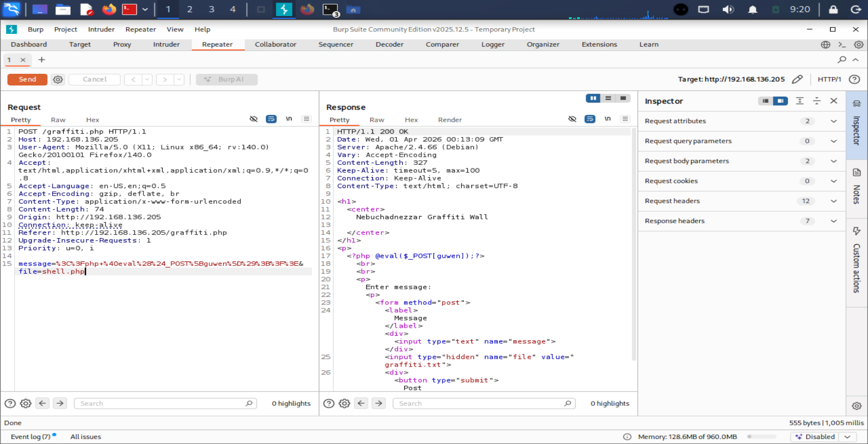868x444 pixels.
Task: Open the View menu
Action: coord(175,29)
